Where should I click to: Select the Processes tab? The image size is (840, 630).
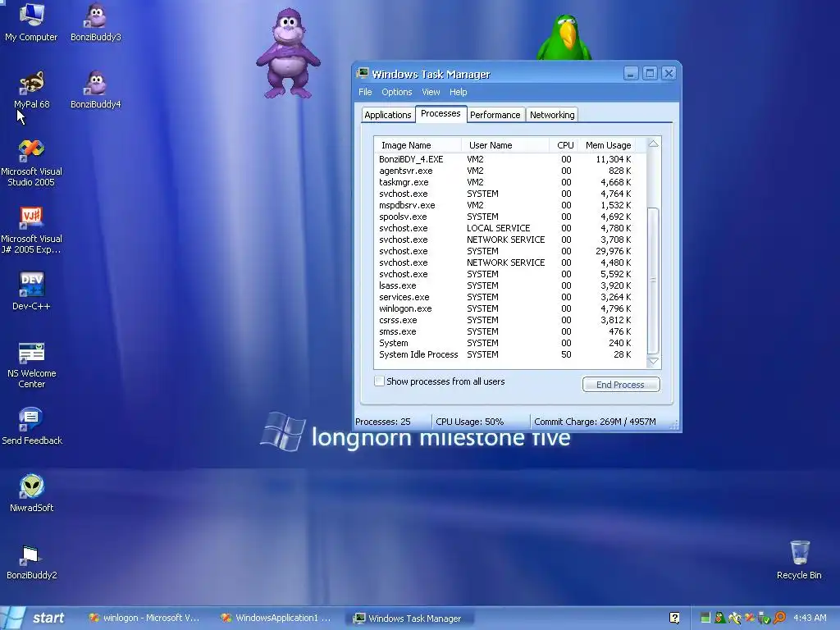pos(441,113)
